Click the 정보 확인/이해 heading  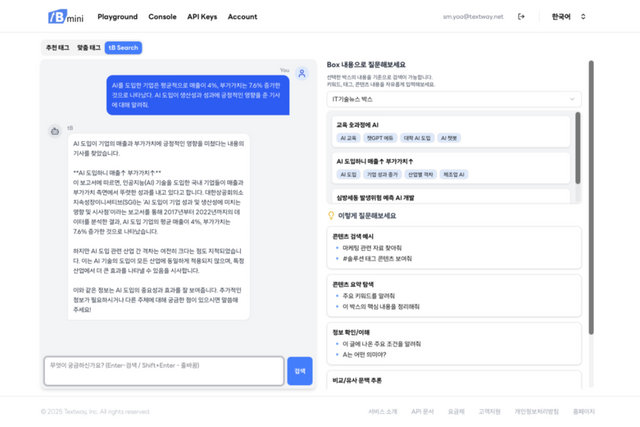point(351,332)
